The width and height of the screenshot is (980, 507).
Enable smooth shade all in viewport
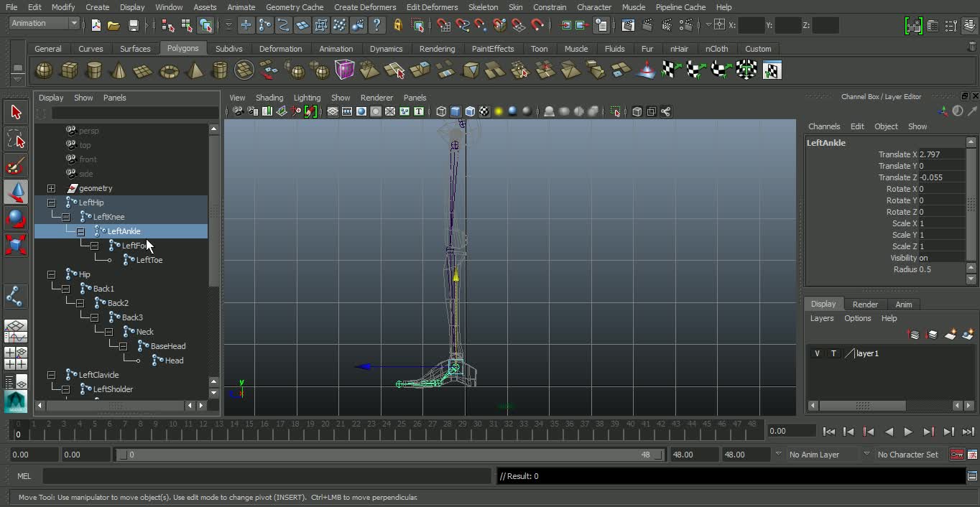coord(456,111)
